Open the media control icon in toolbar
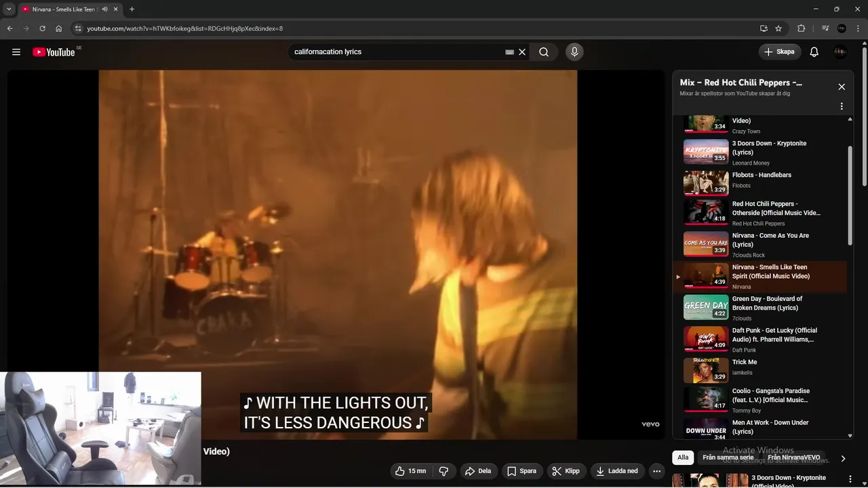The height and width of the screenshot is (488, 868). pos(825,28)
